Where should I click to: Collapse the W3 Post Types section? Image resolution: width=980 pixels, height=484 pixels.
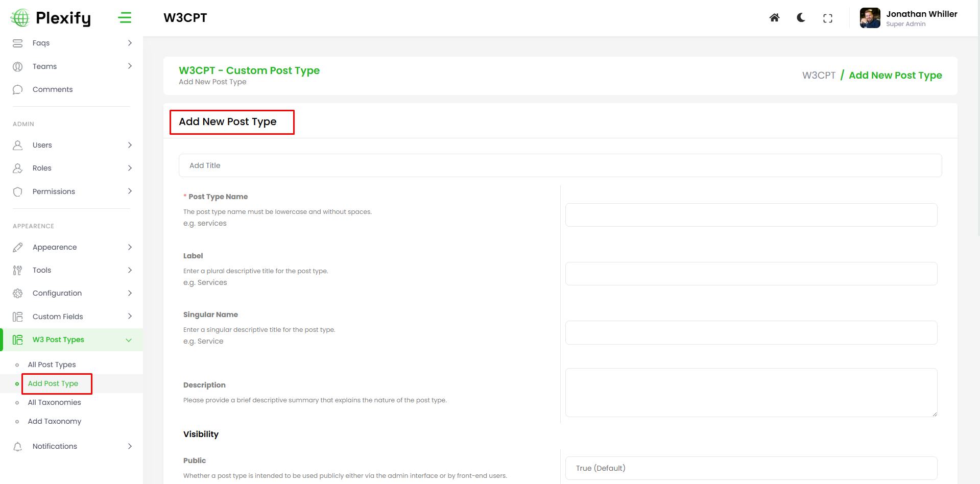tap(129, 340)
